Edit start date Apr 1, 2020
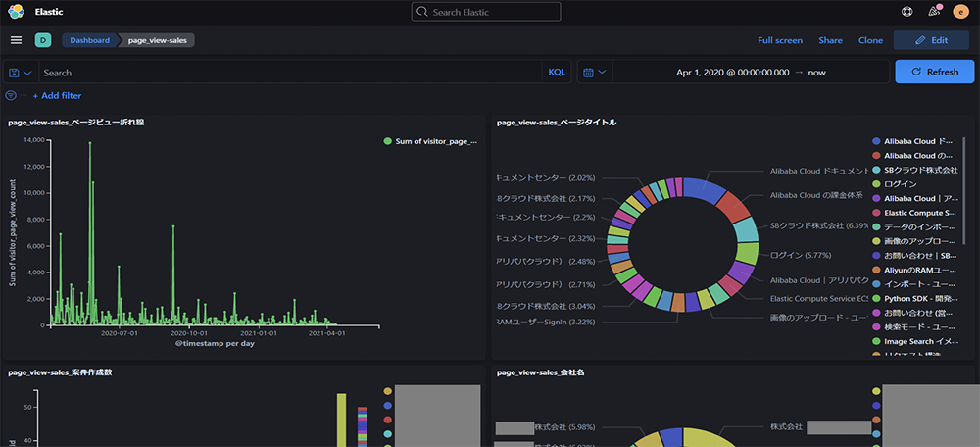 click(x=732, y=73)
